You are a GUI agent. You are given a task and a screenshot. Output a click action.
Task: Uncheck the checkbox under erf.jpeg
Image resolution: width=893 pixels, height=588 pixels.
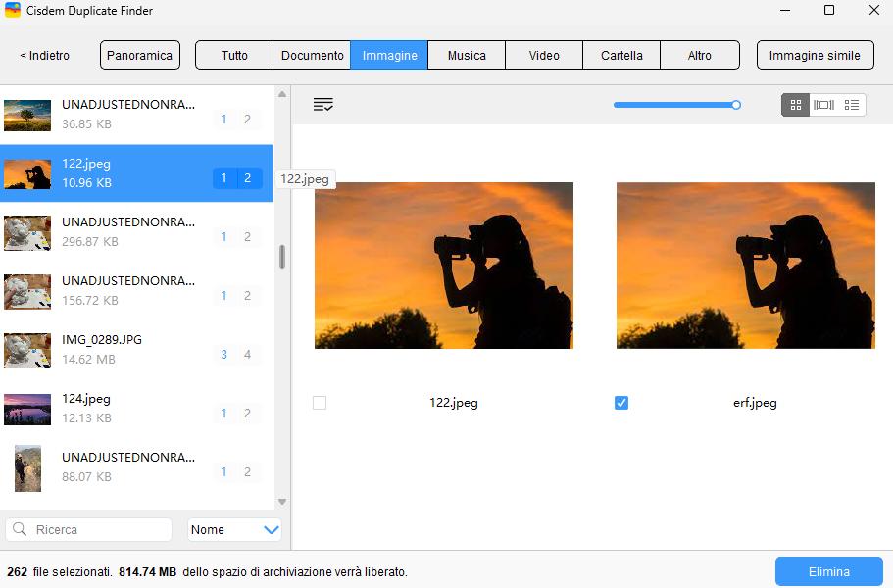[x=620, y=402]
